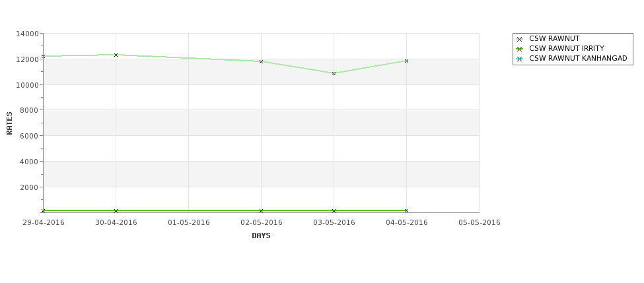Click the CSW RAWNUT KANHANGAD legend marker
The image size is (644, 283).
pos(519,59)
